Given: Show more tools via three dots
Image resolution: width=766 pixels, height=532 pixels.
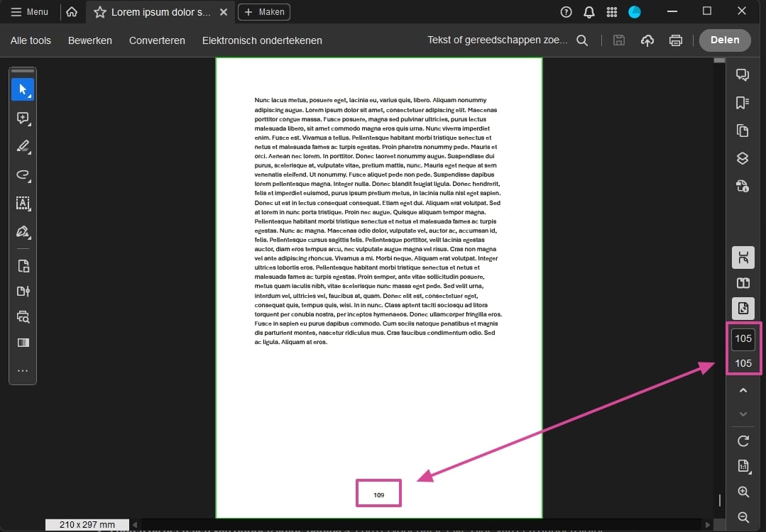Looking at the screenshot, I should pos(23,370).
